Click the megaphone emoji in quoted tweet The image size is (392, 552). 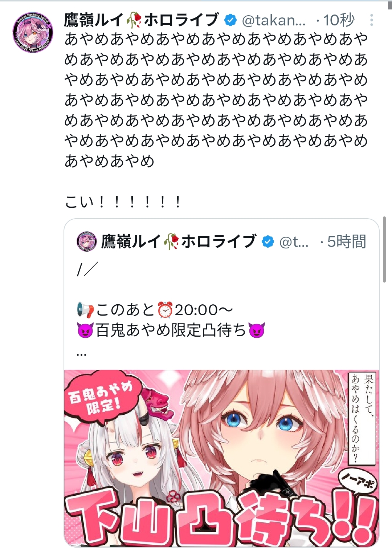tap(85, 310)
